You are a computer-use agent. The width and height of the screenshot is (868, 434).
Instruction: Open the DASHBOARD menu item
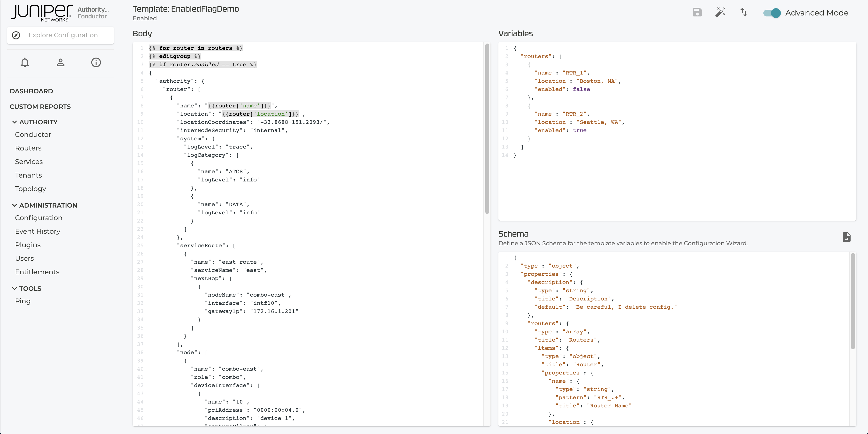click(x=31, y=91)
